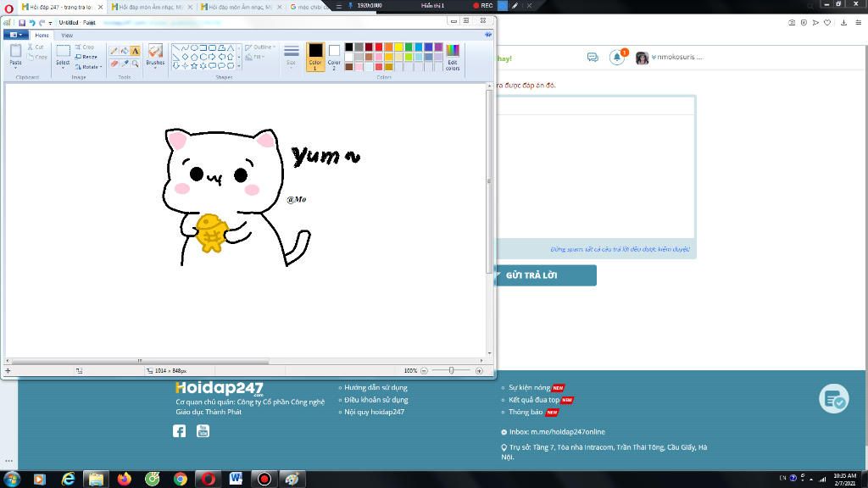868x488 pixels.
Task: Select the Fill with color bucket tool
Action: click(125, 51)
